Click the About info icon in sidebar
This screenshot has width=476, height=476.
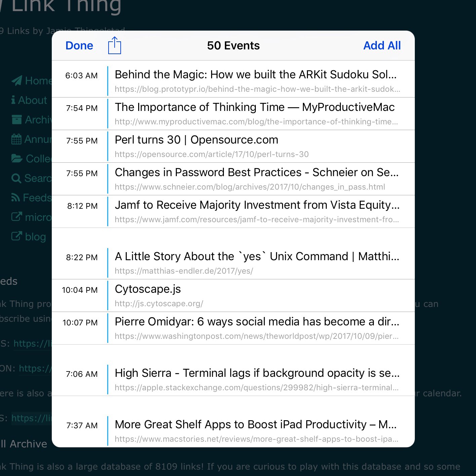[13, 100]
